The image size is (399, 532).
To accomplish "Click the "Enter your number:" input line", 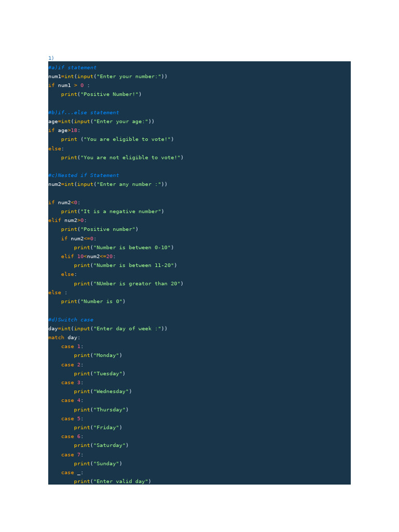I will [108, 76].
